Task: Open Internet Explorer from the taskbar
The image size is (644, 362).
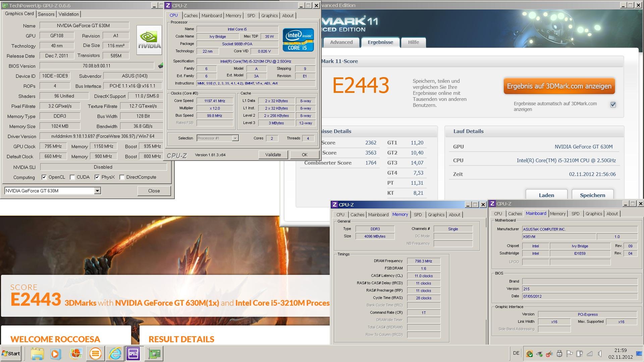Action: click(x=115, y=354)
